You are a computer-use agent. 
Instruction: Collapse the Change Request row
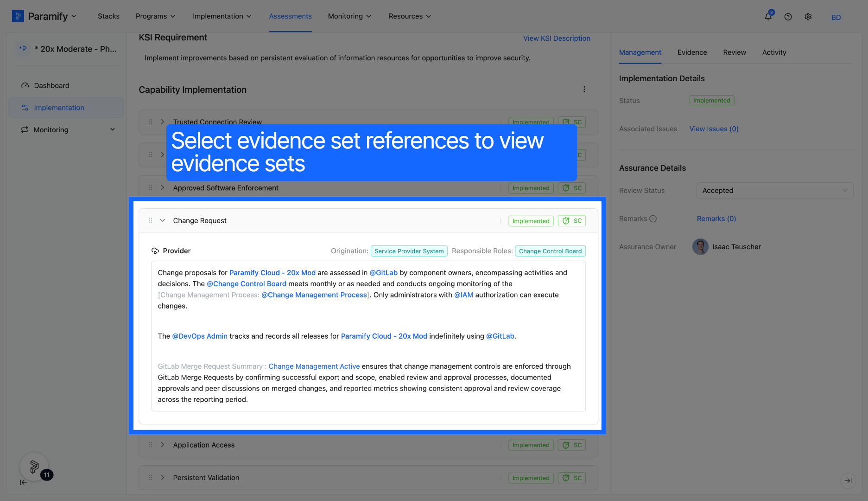(x=162, y=220)
